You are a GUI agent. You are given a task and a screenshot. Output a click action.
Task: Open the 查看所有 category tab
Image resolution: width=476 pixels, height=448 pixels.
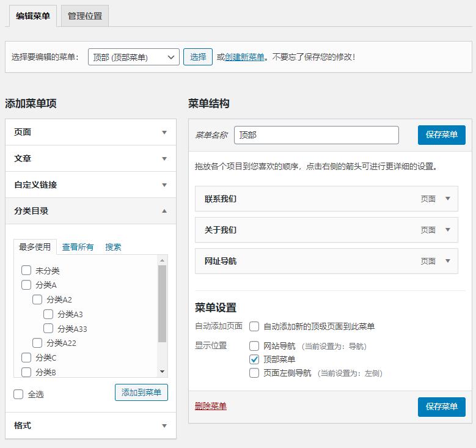coord(78,247)
